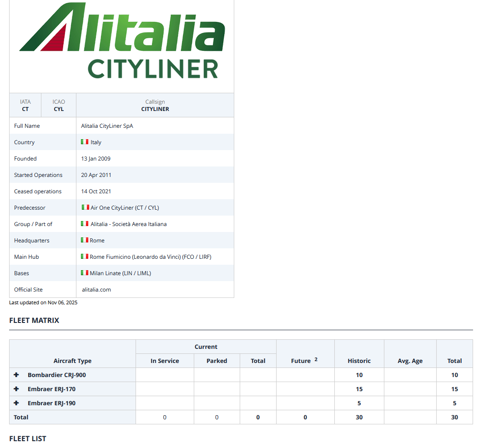Follow the Milan Linate base link
The width and height of the screenshot is (504, 443).
coord(120,273)
